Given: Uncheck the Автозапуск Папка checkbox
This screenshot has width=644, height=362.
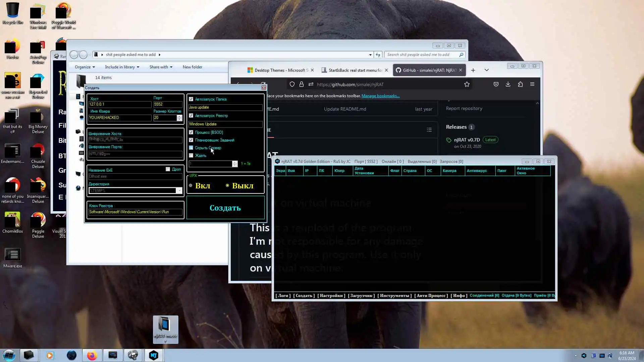Looking at the screenshot, I should 191,99.
